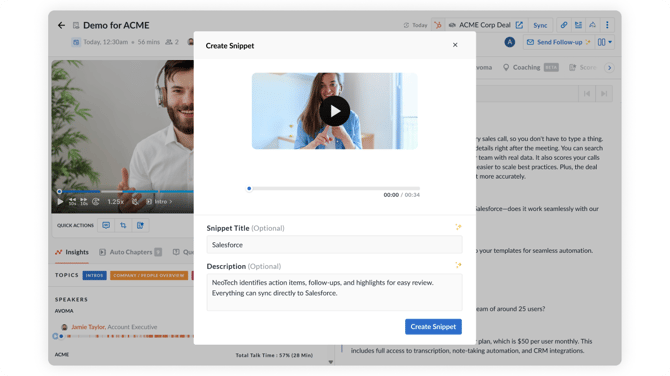The image size is (670, 376).
Task: Copy meeting link with chain icon
Action: (x=564, y=25)
